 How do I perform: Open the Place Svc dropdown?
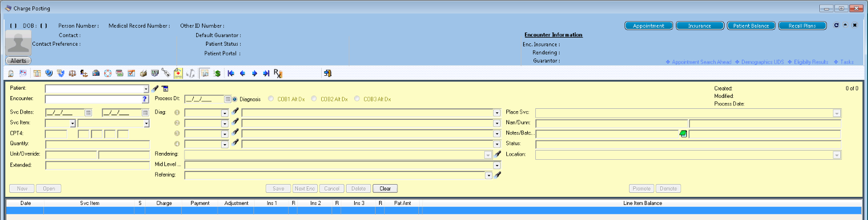pos(837,113)
